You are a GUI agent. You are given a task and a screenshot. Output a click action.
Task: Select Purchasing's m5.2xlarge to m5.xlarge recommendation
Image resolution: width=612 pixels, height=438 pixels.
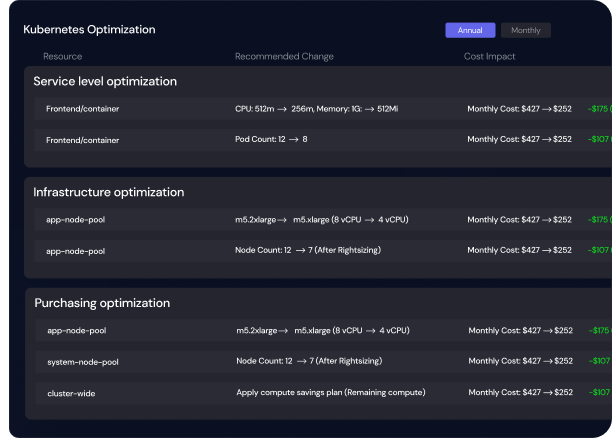click(x=323, y=331)
